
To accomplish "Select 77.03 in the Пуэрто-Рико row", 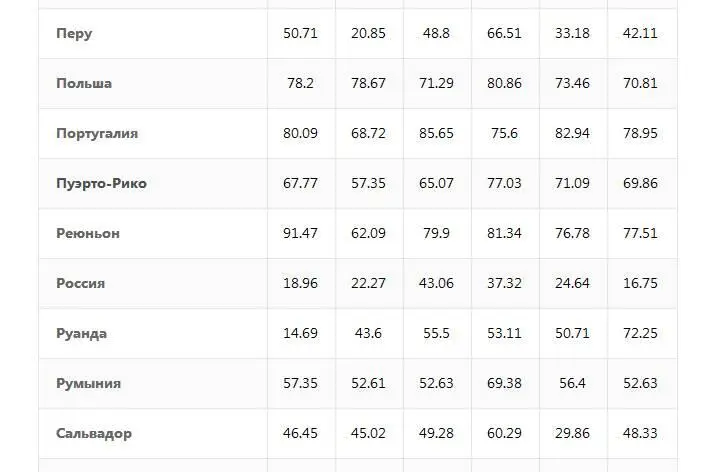I will click(x=504, y=183).
